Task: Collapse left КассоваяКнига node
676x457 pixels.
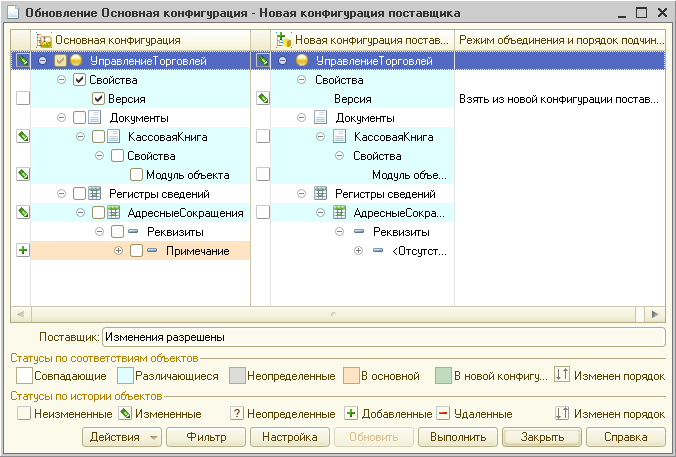Action: point(80,137)
